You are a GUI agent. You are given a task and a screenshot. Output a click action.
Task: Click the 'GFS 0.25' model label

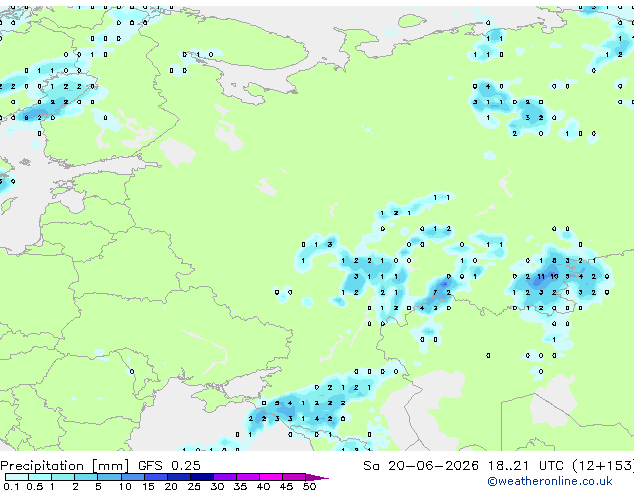pyautogui.click(x=169, y=466)
